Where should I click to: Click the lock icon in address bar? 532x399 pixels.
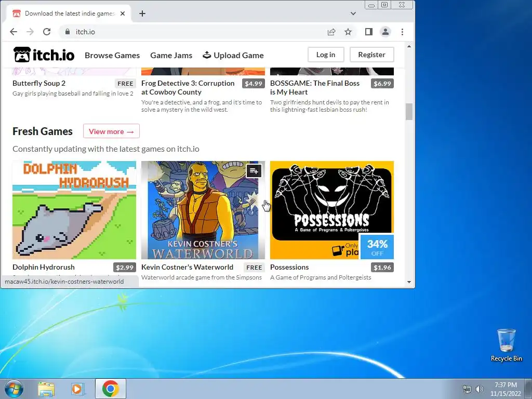point(68,32)
